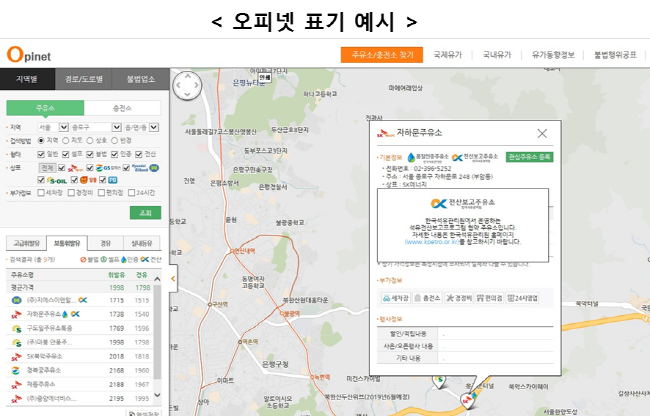Click the green 셀프 legend icon above results
Screen dimensions: 650x416
coord(104,259)
